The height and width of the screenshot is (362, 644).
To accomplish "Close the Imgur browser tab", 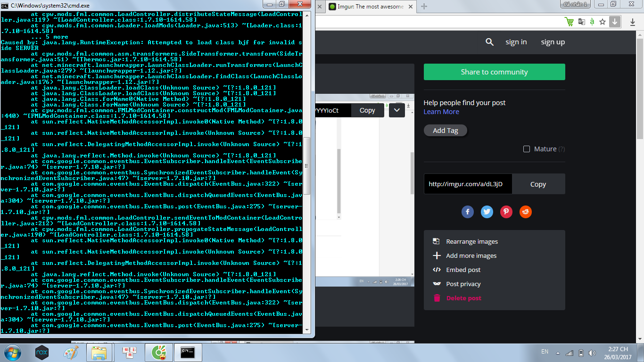I will coord(411,7).
